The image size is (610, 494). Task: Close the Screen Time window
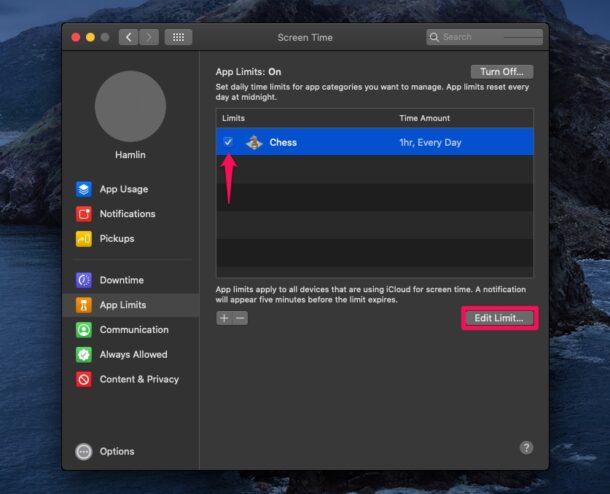(76, 37)
